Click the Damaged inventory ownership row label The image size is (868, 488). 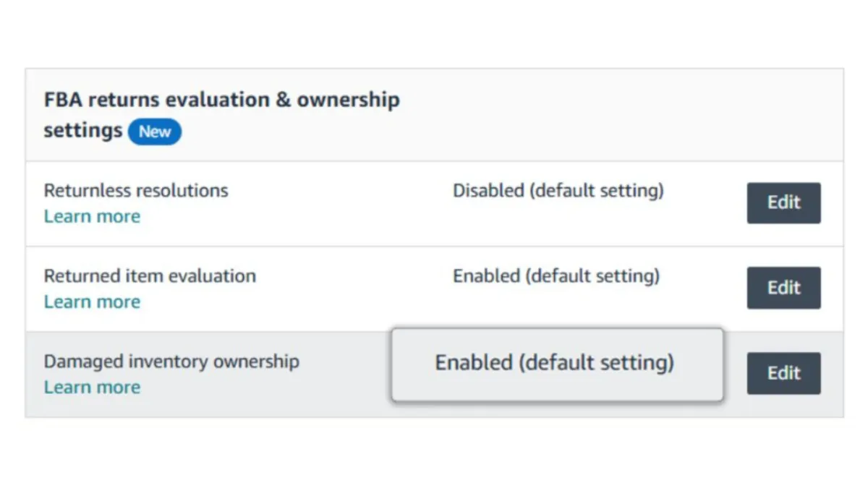click(171, 361)
